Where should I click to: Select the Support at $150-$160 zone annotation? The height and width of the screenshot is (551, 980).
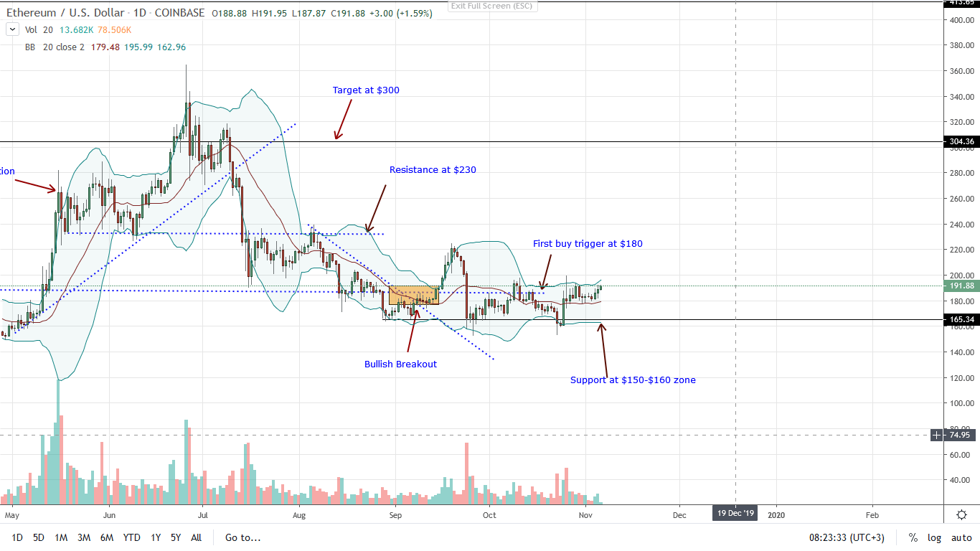pyautogui.click(x=633, y=380)
